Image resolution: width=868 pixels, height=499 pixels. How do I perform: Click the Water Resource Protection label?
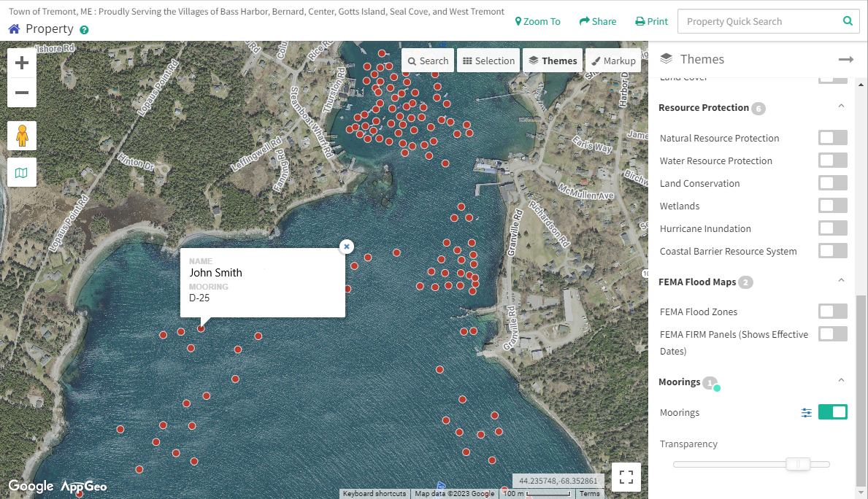pyautogui.click(x=715, y=161)
